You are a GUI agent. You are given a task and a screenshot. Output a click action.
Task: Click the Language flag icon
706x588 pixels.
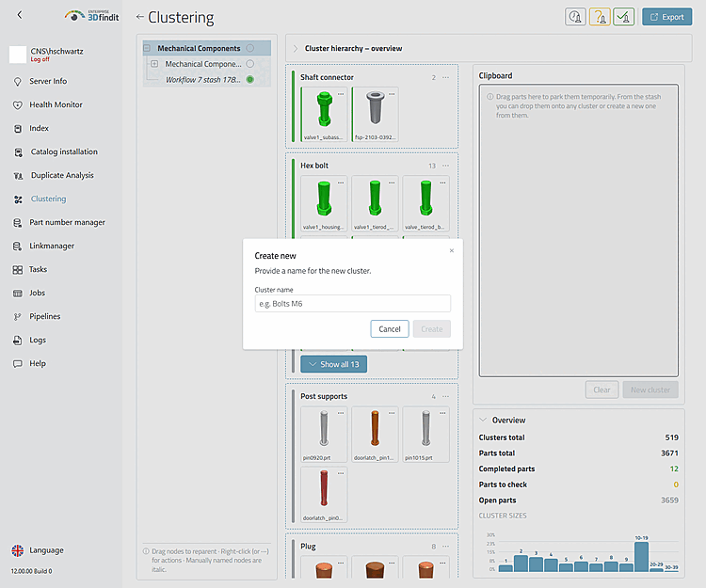18,550
